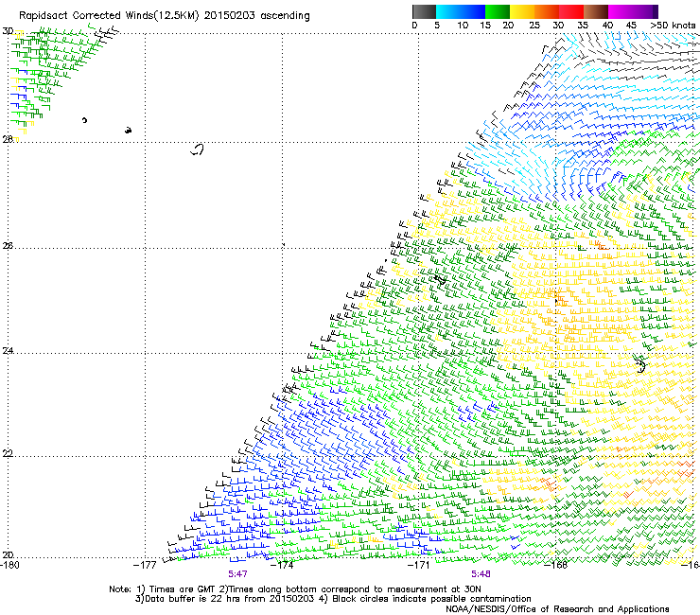Click the NOAA/NESDIS credit line
Screen dimensions: 700x615
click(557, 609)
